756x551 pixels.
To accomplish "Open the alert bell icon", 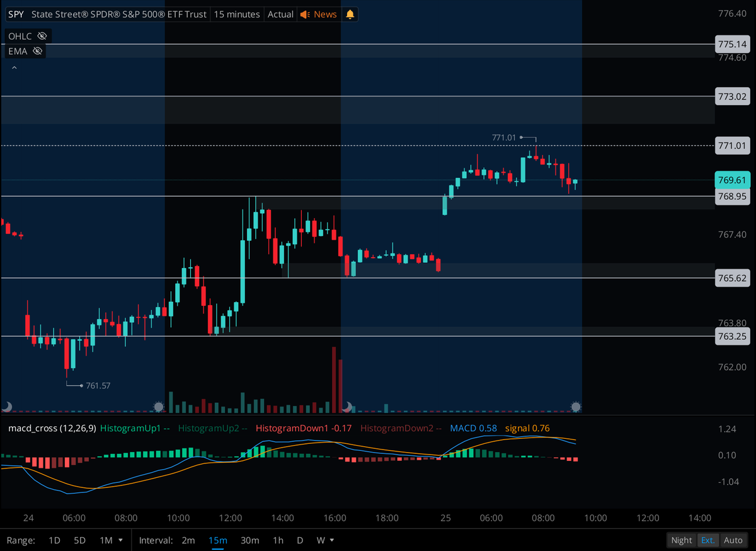I will click(x=350, y=14).
